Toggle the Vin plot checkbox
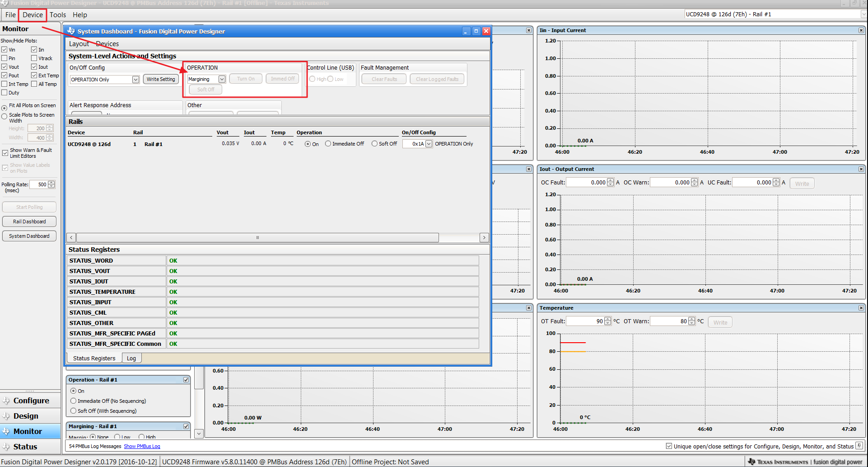This screenshot has height=467, width=868. 4,50
